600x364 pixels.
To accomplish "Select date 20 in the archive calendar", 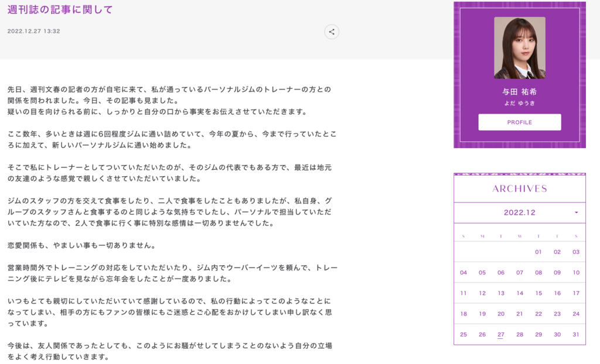I will (x=501, y=314).
